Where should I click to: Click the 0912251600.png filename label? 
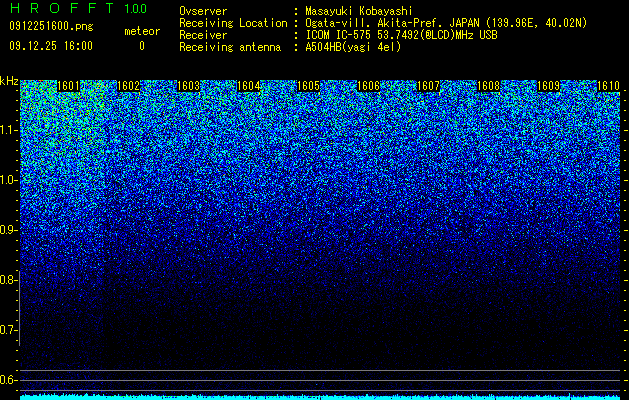[51, 26]
